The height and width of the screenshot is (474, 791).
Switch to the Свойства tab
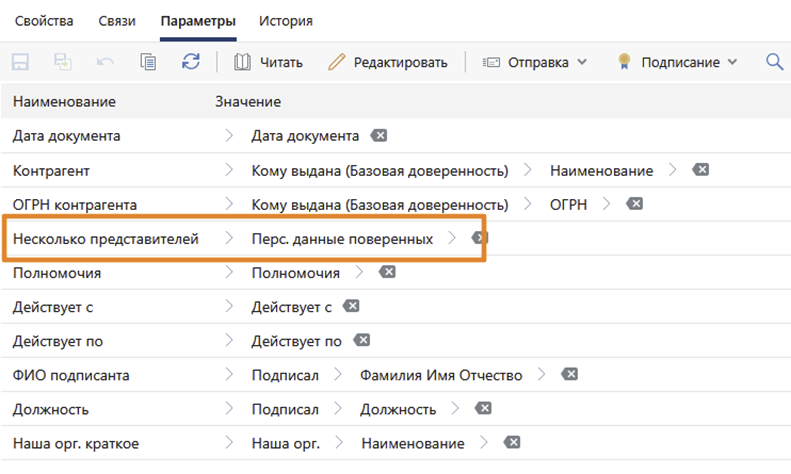click(x=44, y=20)
